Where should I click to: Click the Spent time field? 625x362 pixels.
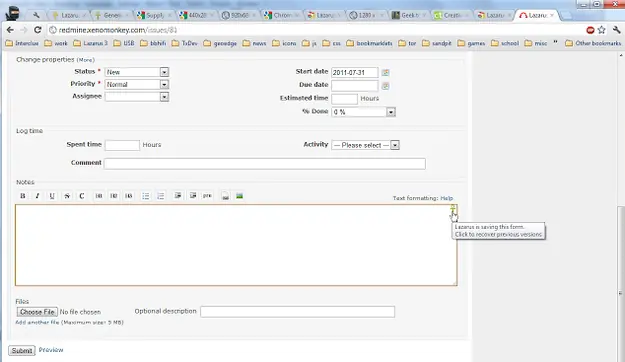122,145
